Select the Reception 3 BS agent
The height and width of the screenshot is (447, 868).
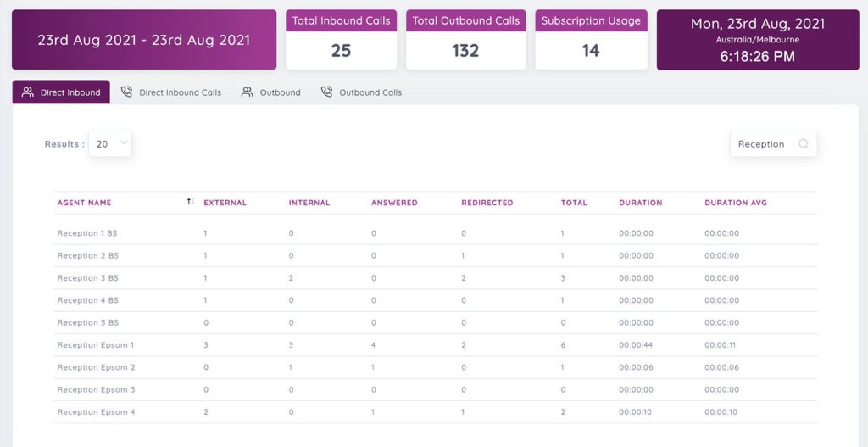coord(88,278)
